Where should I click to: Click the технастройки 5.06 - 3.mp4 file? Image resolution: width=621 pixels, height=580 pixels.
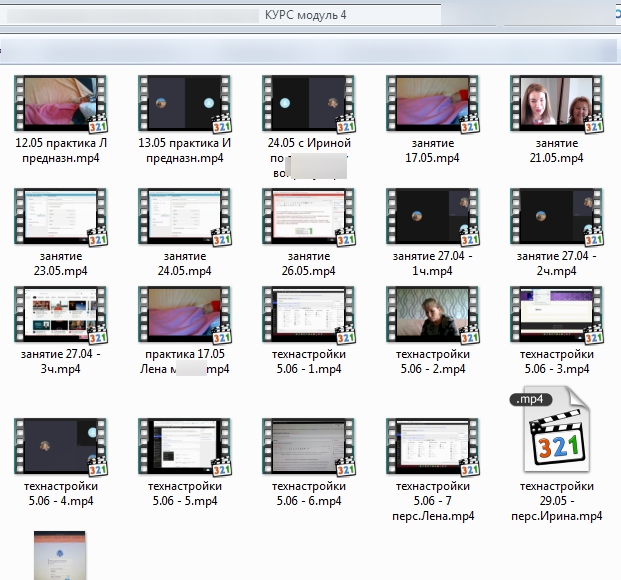click(556, 315)
